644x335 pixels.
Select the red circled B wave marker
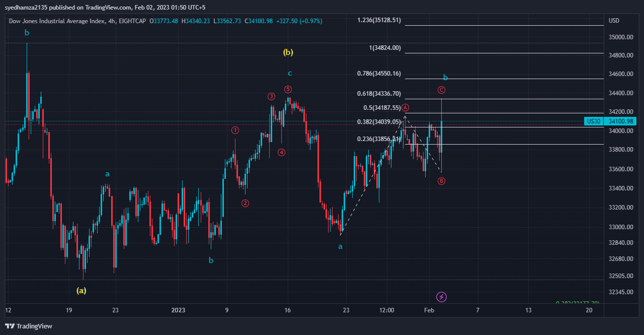pyautogui.click(x=441, y=181)
